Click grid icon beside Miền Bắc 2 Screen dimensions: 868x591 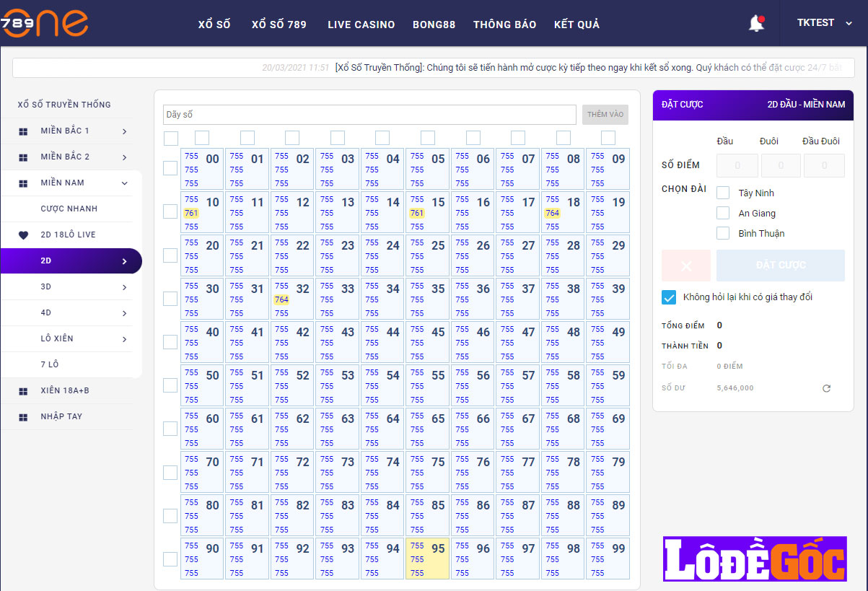[23, 157]
